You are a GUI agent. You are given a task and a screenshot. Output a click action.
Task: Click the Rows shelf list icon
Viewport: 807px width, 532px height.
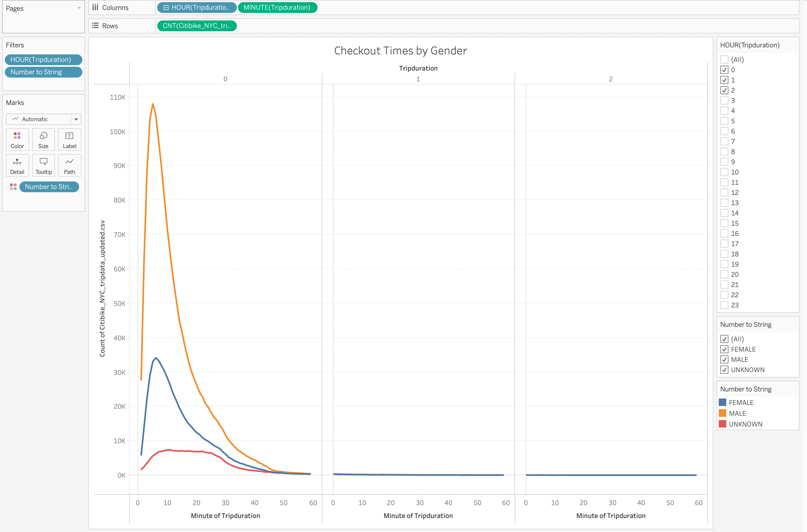coord(95,26)
